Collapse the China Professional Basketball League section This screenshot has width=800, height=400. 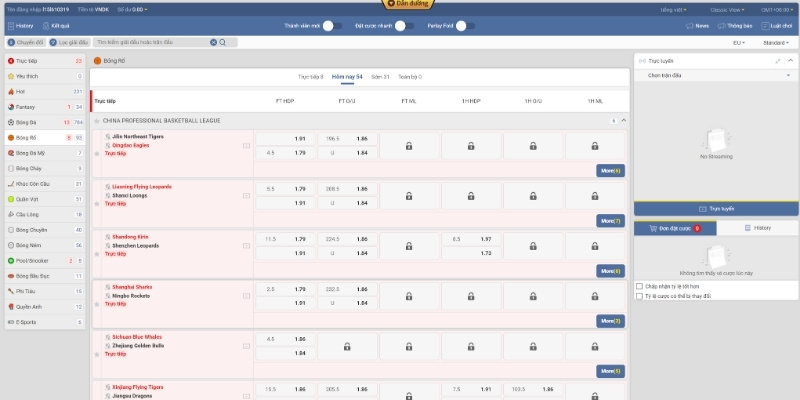pos(623,120)
